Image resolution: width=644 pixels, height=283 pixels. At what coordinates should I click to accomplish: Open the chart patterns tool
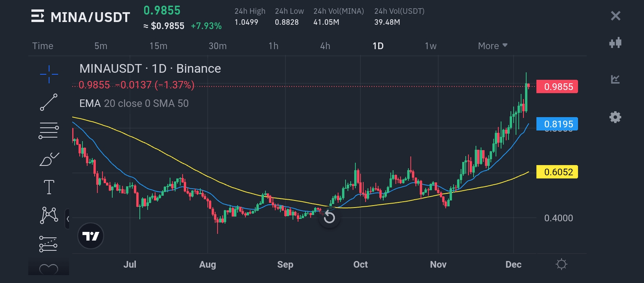[49, 215]
